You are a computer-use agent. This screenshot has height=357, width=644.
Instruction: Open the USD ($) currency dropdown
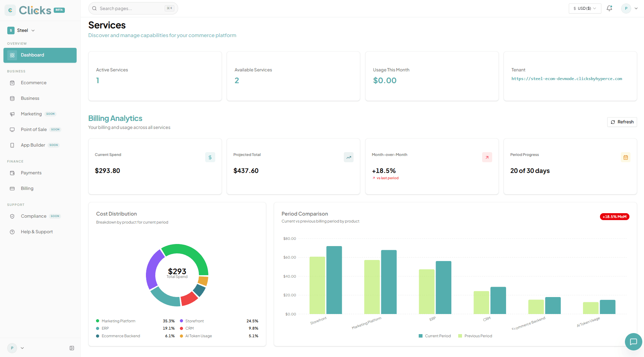585,8
